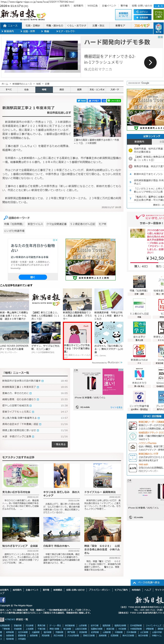164x644 pixels.
Task: Click サイトを見る in iPhone ad
Action: coord(116,407)
